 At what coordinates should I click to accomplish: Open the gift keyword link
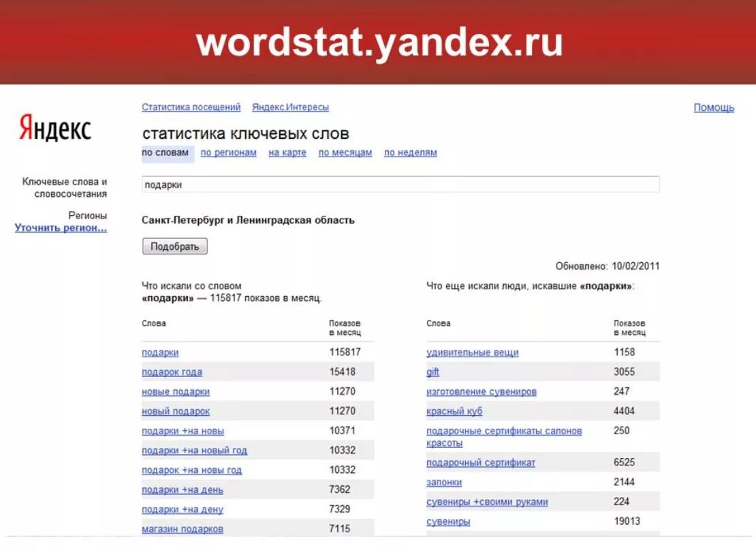432,372
